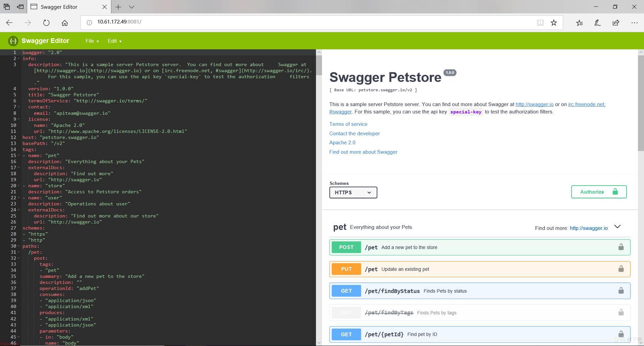Fold externalDocs block at line 17

[19, 167]
